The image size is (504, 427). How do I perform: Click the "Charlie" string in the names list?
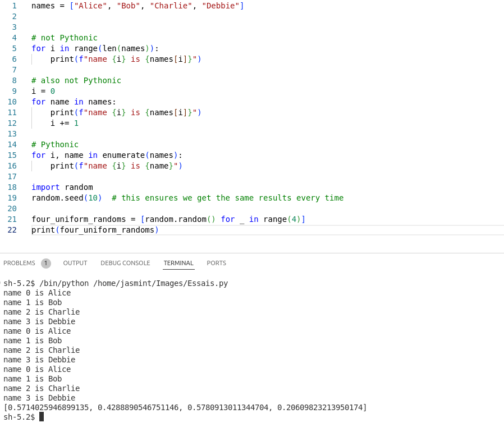pos(171,6)
